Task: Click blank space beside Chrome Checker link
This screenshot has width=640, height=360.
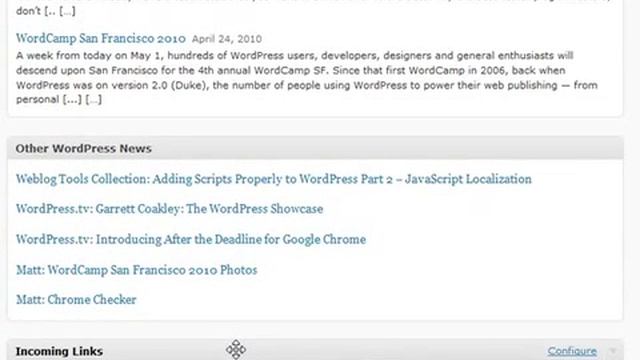Action: pyautogui.click(x=367, y=300)
